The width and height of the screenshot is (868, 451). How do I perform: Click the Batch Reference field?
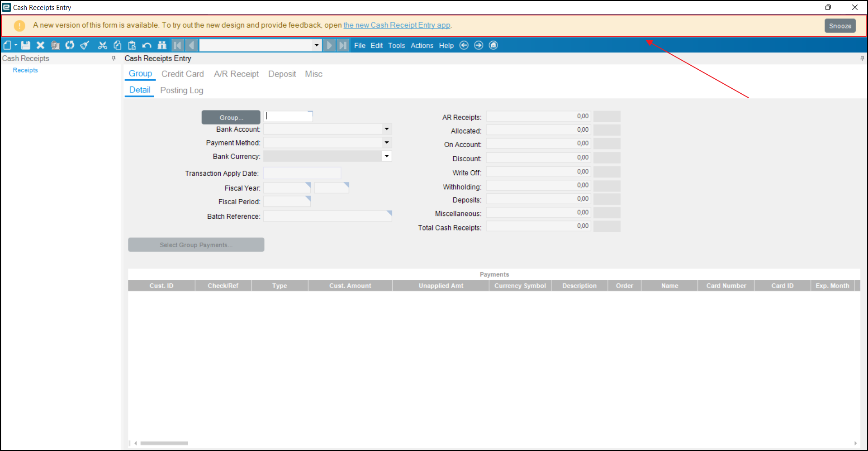click(328, 216)
